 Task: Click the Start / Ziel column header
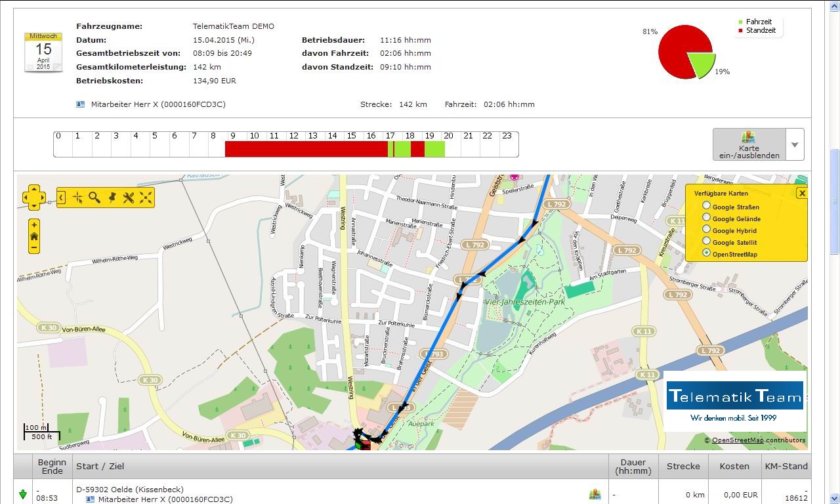(x=340, y=466)
